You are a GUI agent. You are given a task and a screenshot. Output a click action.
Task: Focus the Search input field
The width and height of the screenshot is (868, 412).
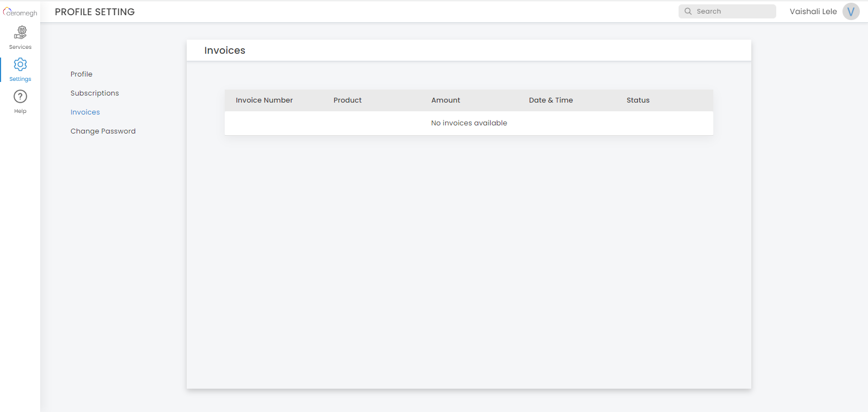click(x=733, y=11)
